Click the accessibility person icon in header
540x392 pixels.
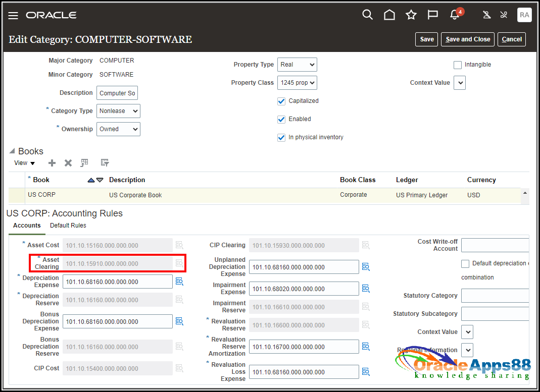(x=486, y=15)
